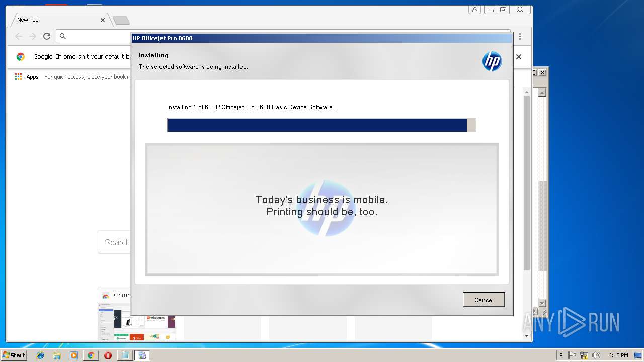644x362 pixels.
Task: Click up arrow on background window scrollbar
Action: [x=542, y=93]
